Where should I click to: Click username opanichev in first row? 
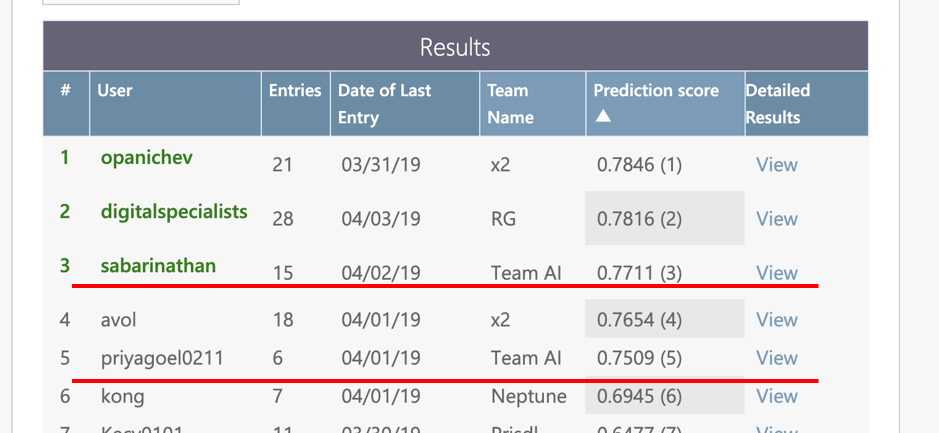click(147, 158)
